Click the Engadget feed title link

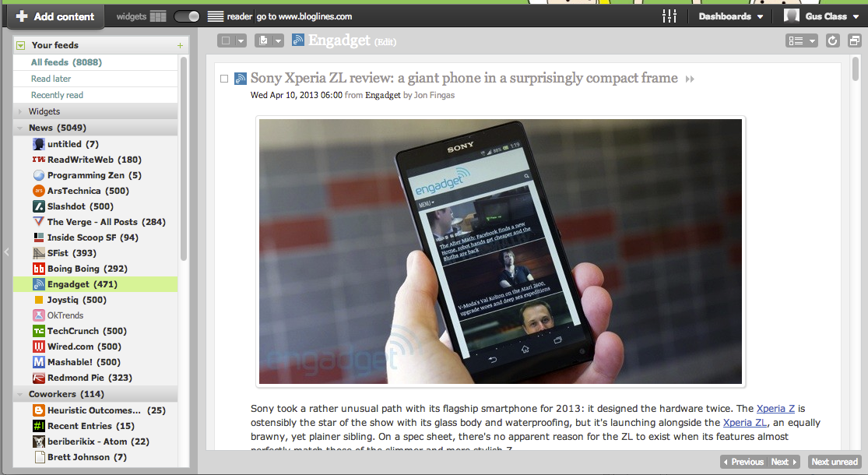[339, 40]
